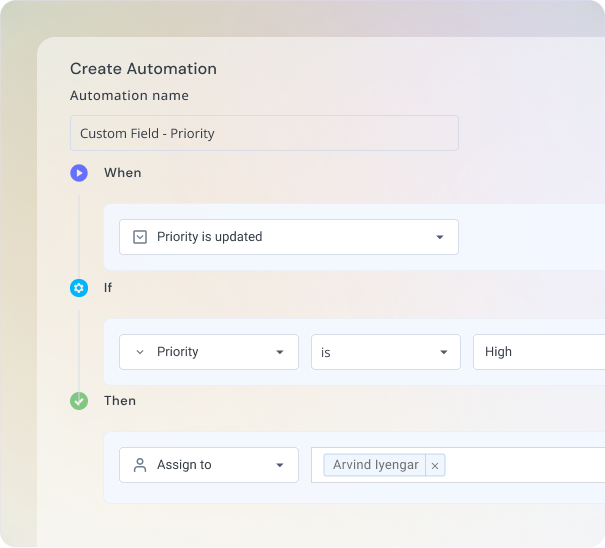
Task: Click the caret arrow of the Priority condition dropdown
Action: (x=280, y=352)
